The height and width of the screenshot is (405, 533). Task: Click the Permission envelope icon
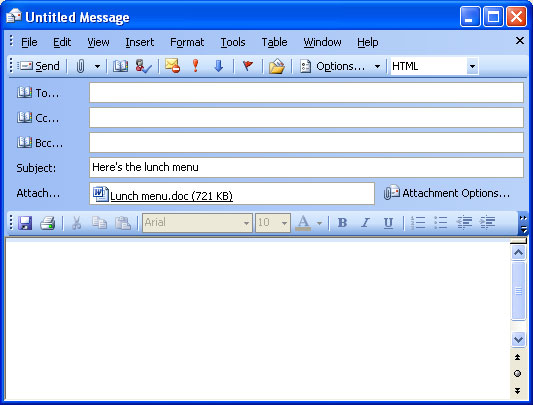click(x=172, y=66)
